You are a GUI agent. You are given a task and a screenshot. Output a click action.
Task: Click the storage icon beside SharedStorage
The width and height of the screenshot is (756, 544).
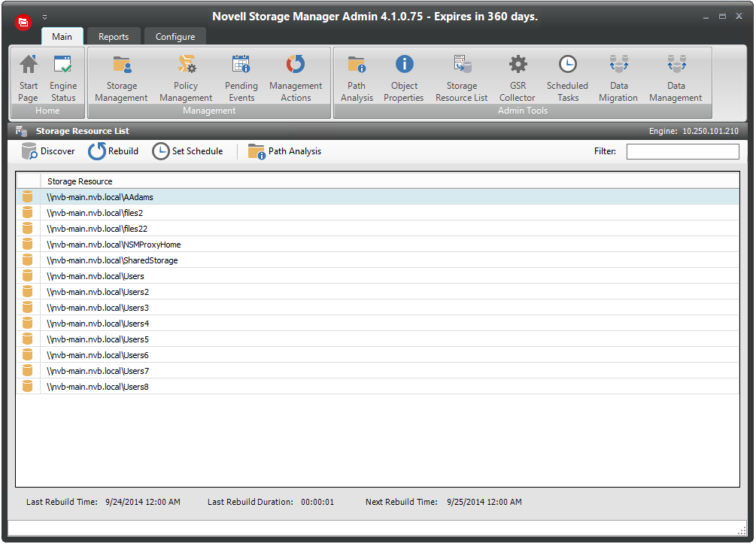(28, 260)
